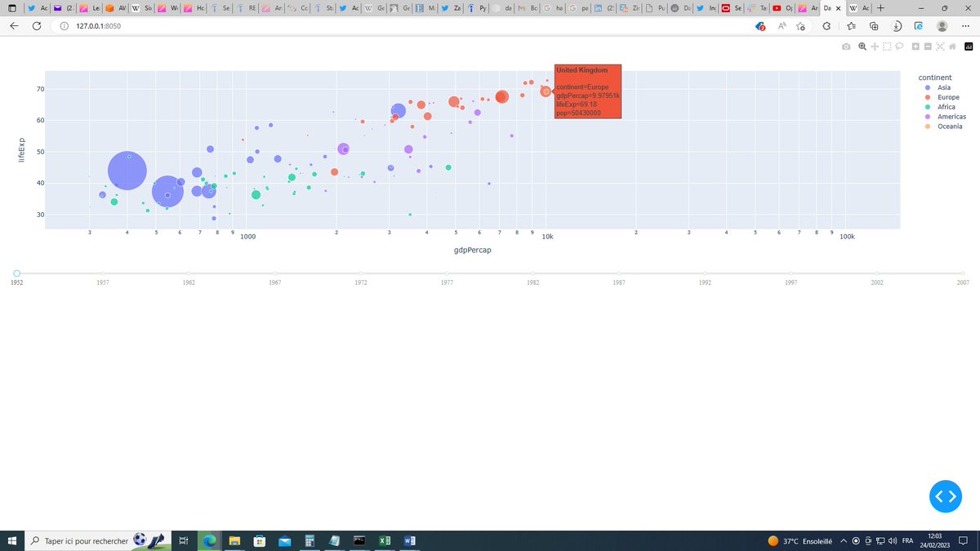Close the active 'Da' tab
Viewport: 980px width, 551px height.
(x=839, y=8)
